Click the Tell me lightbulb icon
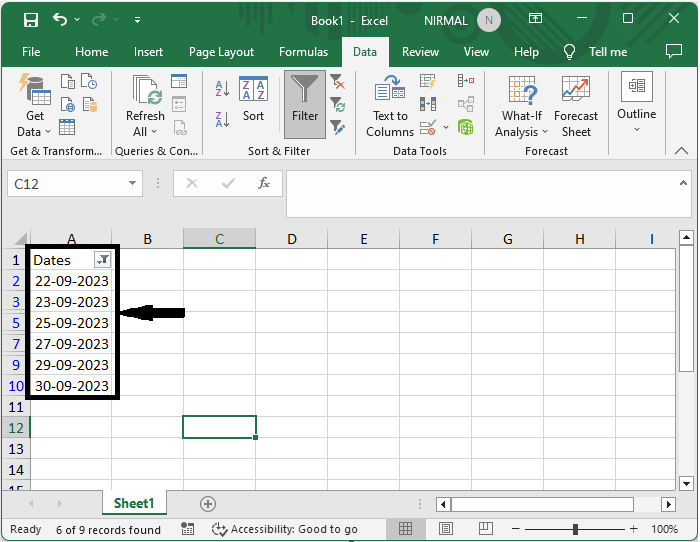The width and height of the screenshot is (700, 542). (569, 52)
